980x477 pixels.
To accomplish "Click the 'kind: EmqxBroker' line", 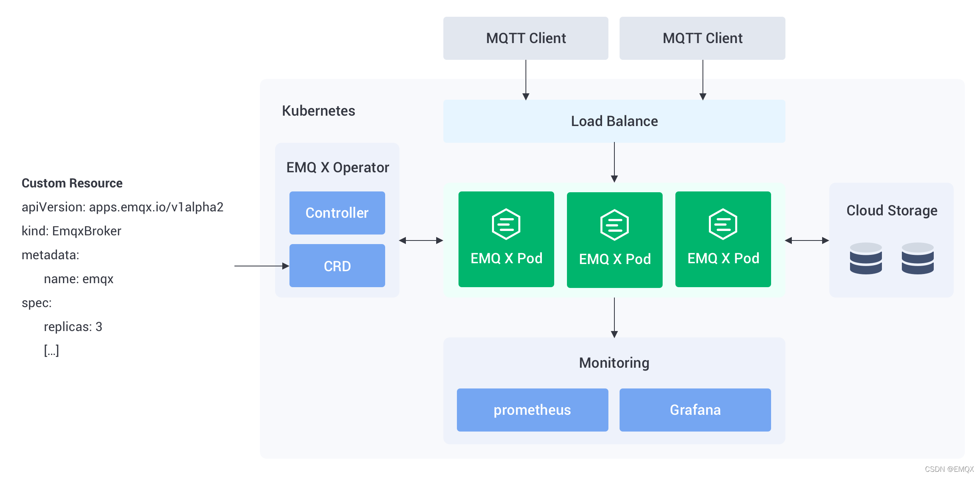I will 71,231.
